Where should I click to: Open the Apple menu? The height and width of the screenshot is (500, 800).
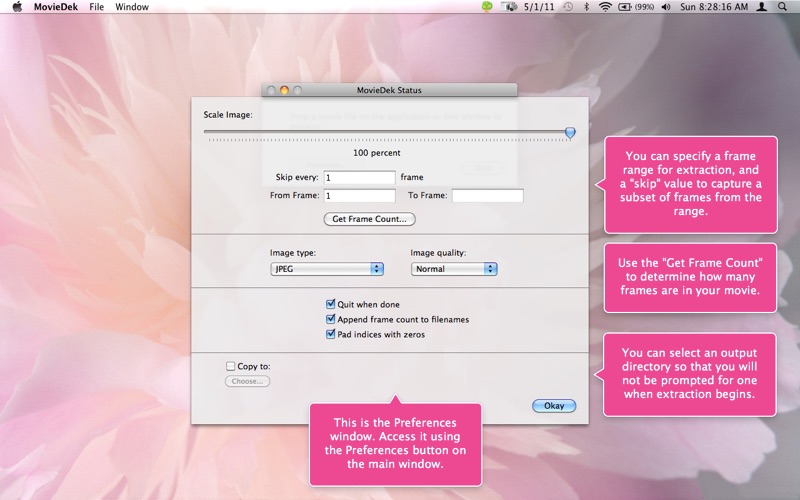(x=17, y=7)
